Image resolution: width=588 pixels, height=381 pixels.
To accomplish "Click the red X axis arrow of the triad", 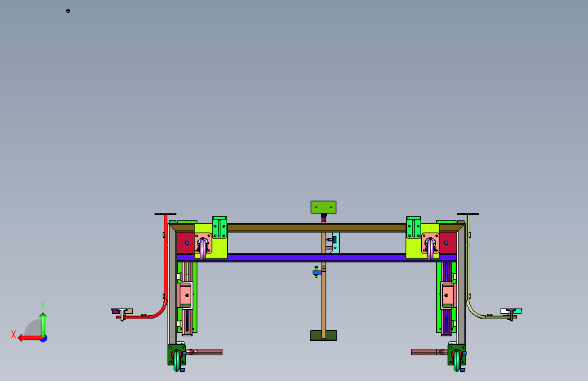I will click(30, 338).
